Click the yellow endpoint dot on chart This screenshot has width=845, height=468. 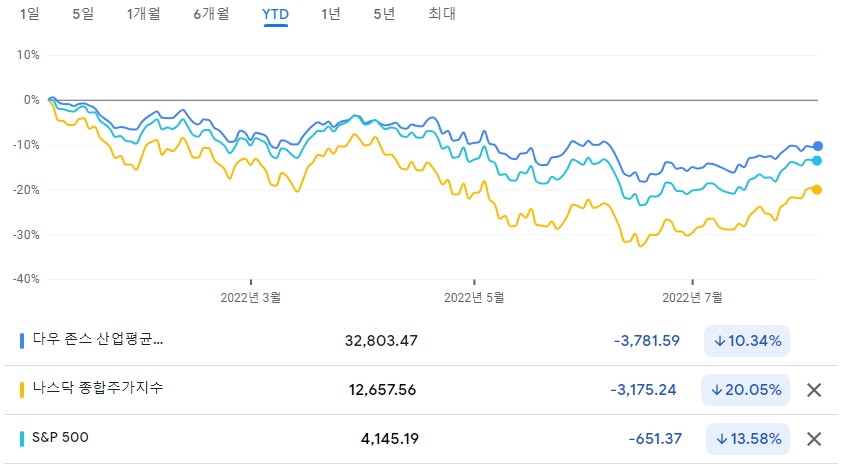(x=817, y=190)
